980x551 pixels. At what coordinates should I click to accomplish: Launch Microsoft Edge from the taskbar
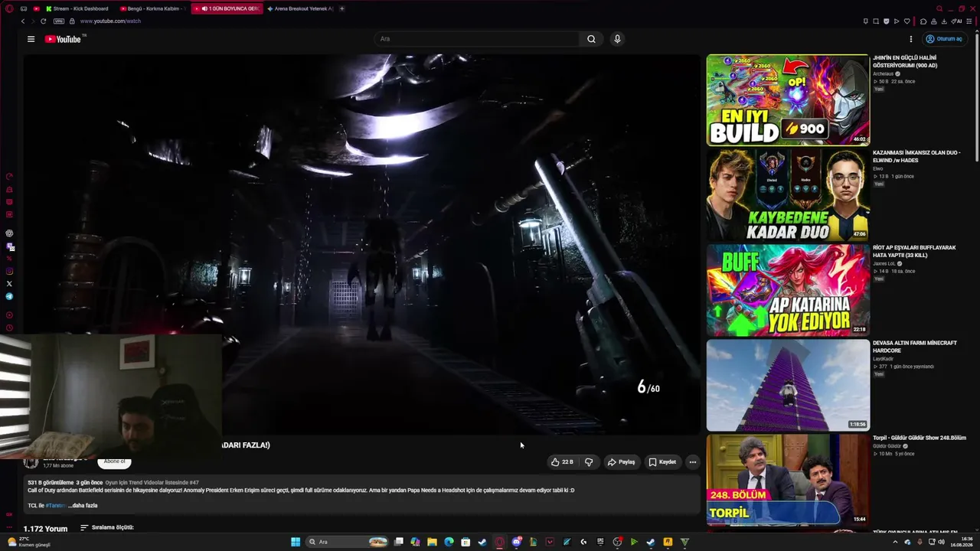coord(449,542)
